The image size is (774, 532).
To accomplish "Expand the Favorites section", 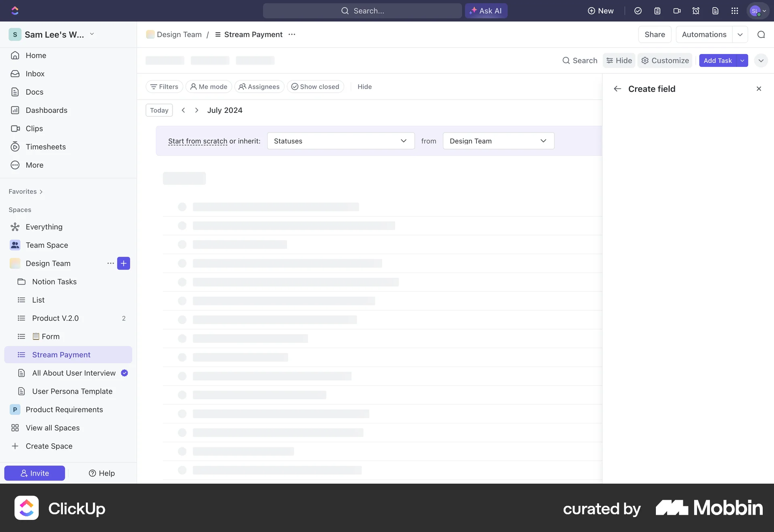I will 25,191.
